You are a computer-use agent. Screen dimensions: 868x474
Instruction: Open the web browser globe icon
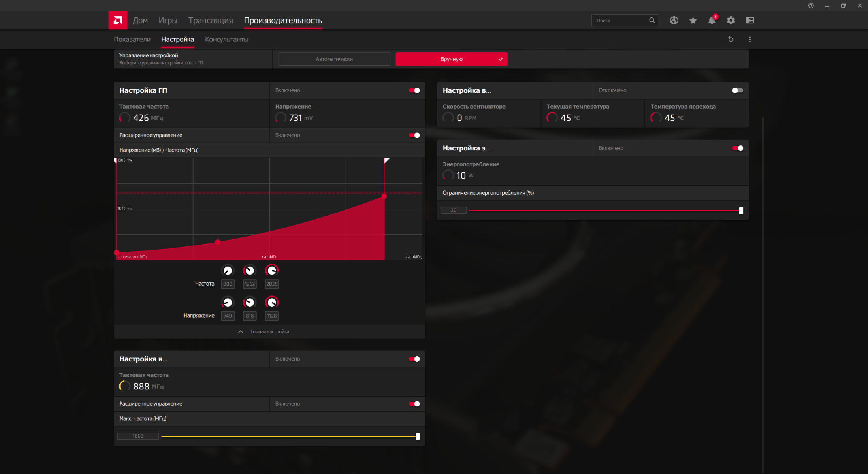click(674, 21)
